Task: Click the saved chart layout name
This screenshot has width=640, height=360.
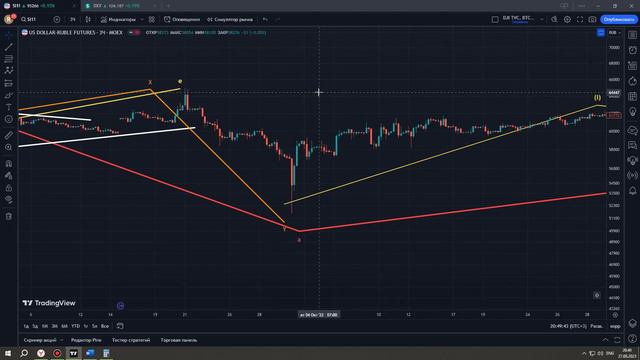Action: pyautogui.click(x=519, y=19)
